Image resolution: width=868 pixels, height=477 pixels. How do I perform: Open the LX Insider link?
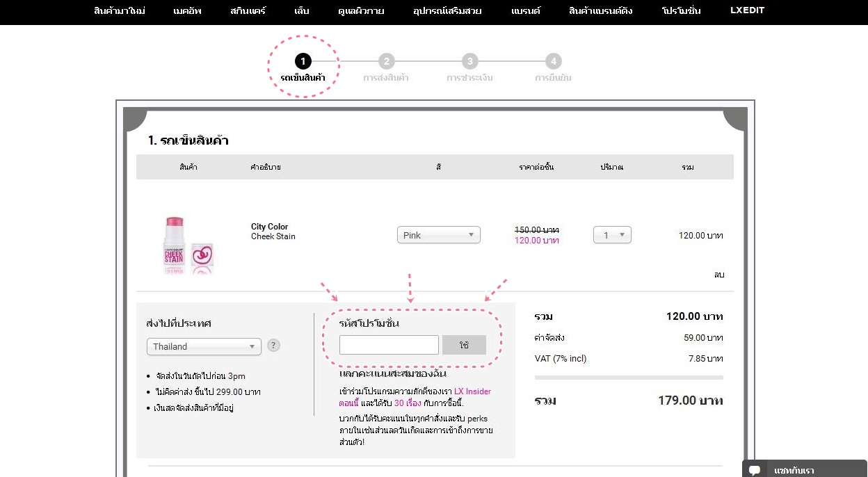point(472,391)
